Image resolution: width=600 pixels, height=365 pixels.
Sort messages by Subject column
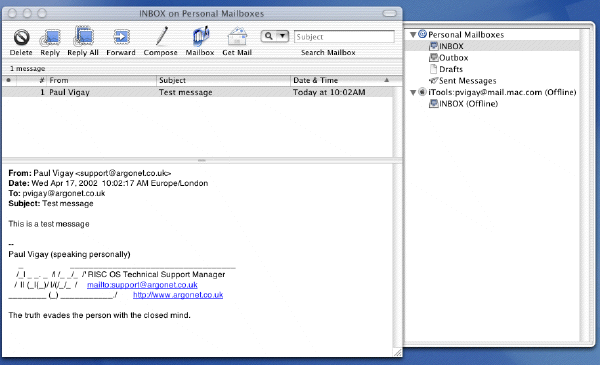[223, 80]
